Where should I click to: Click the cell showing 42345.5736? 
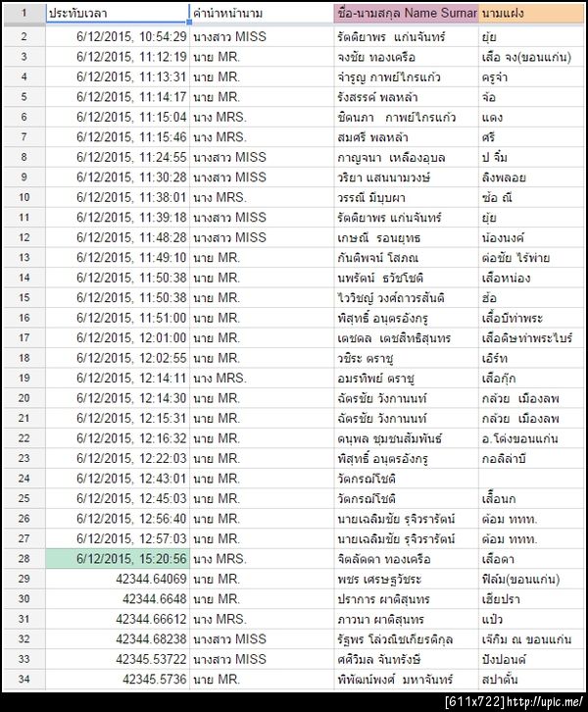coord(117,680)
